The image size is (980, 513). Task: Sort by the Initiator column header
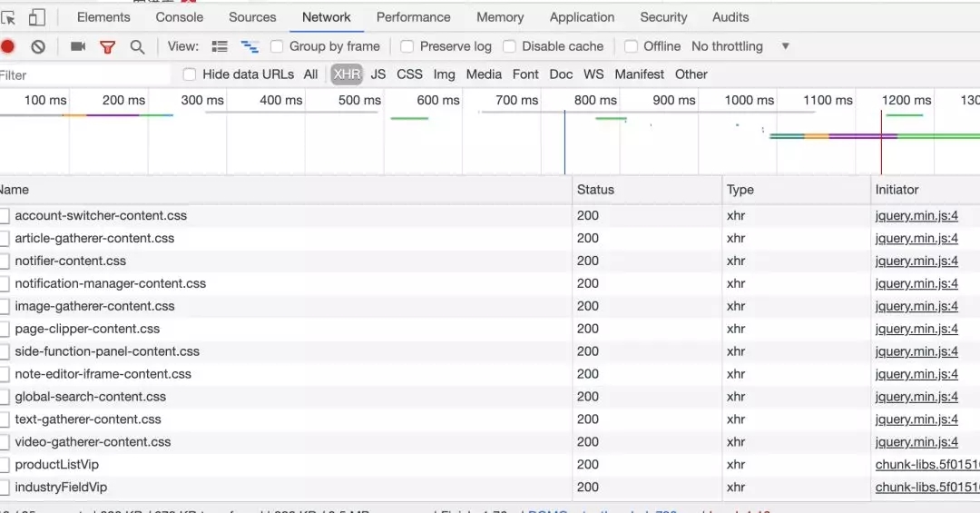point(926,190)
